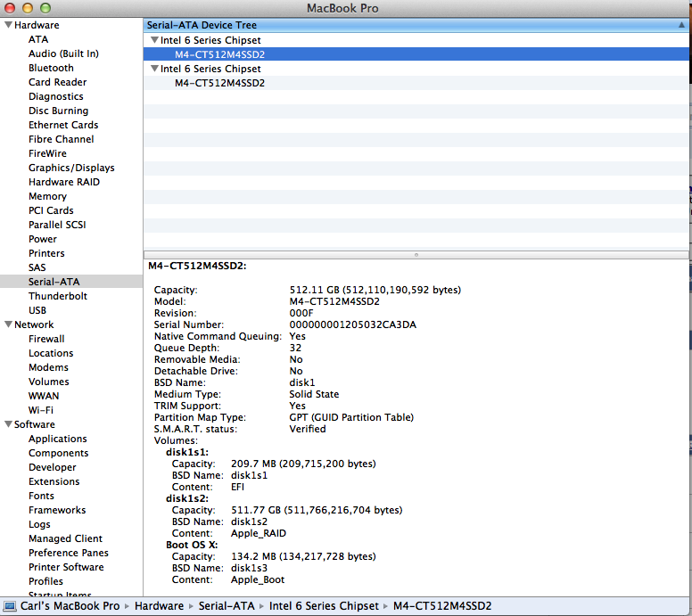Select WWAN under Network
Image resolution: width=692 pixels, height=616 pixels.
(44, 396)
